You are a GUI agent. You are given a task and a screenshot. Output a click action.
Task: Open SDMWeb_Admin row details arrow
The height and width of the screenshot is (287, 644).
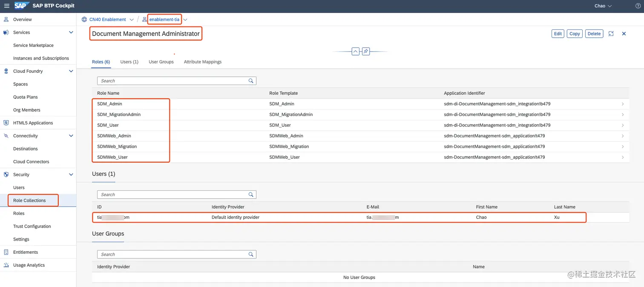pos(623,136)
